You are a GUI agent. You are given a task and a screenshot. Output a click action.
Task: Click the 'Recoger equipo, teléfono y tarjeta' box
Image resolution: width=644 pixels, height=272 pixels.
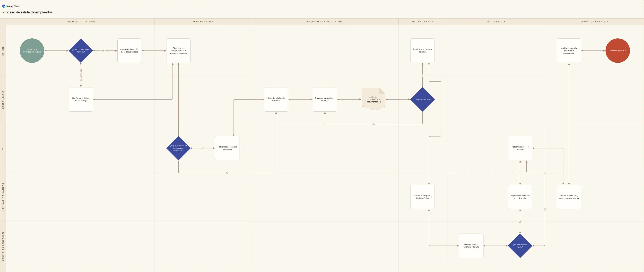click(471, 246)
